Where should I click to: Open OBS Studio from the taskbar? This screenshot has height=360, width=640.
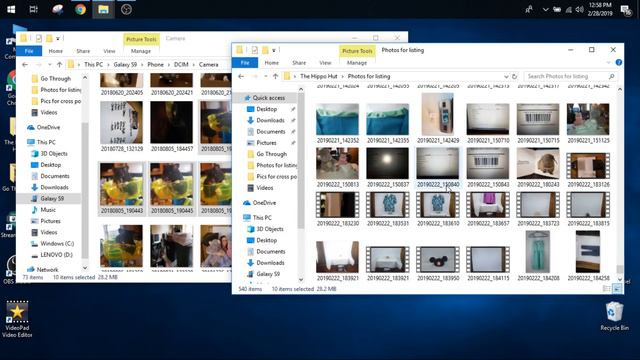point(126,9)
